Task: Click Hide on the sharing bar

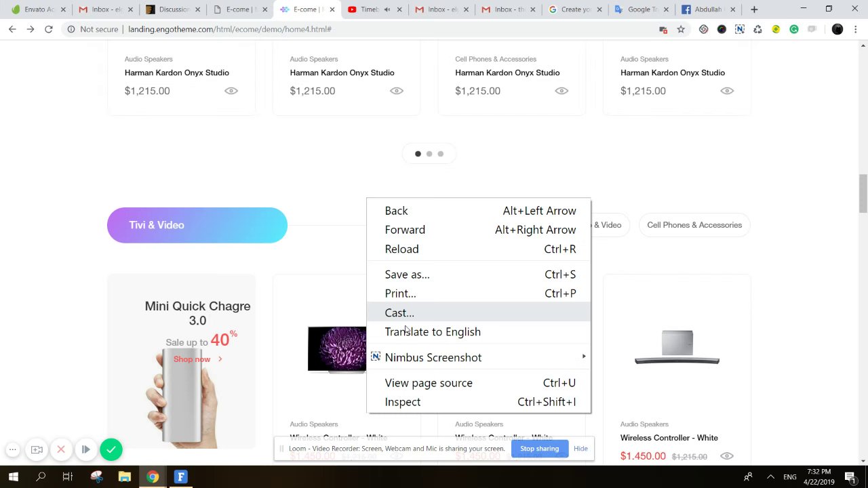Action: [x=580, y=449]
